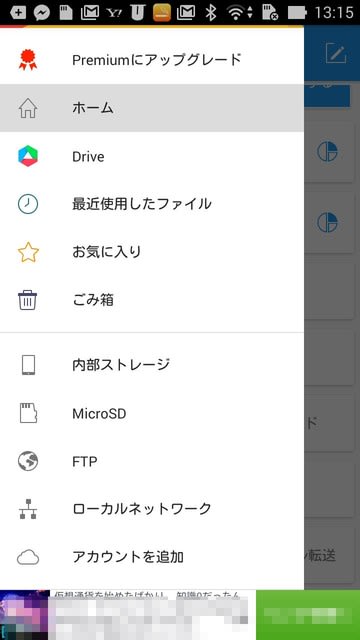
Task: Click the clock icon for recent files
Action: (x=28, y=204)
